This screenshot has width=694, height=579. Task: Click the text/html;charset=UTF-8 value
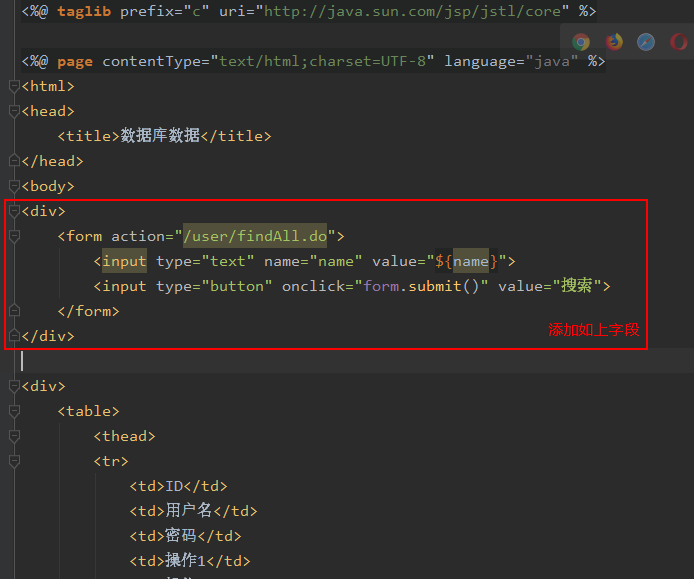(x=322, y=61)
